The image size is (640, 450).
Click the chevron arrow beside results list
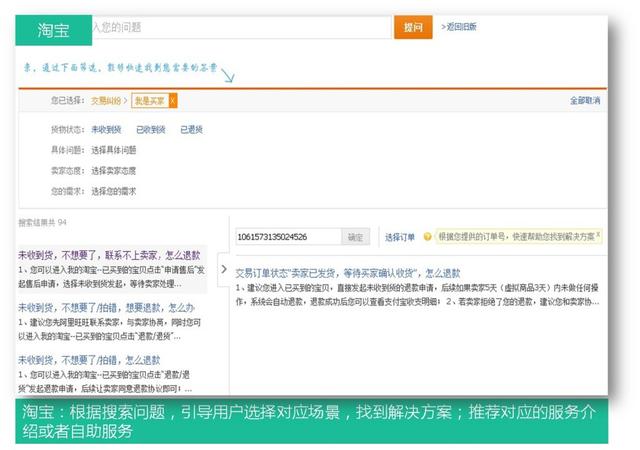(x=224, y=269)
